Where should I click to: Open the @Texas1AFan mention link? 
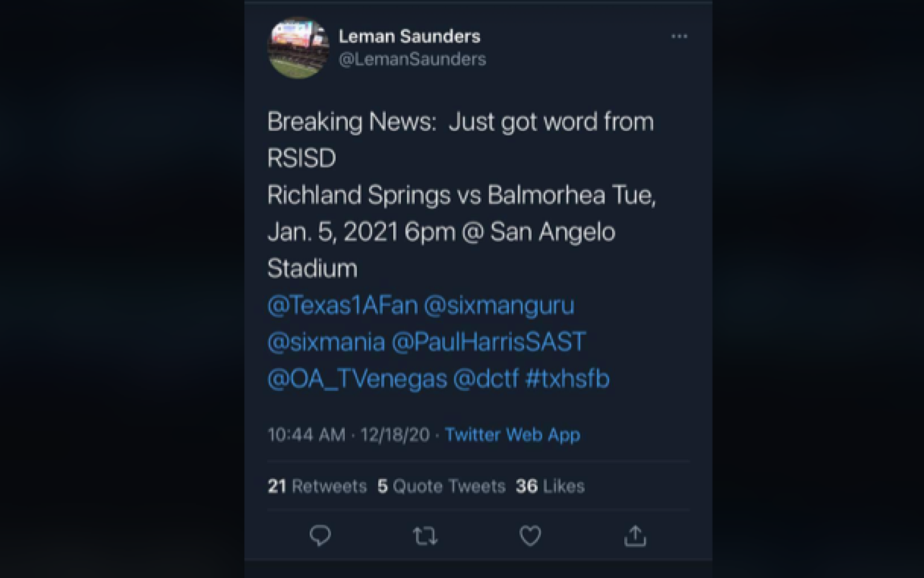click(x=342, y=305)
